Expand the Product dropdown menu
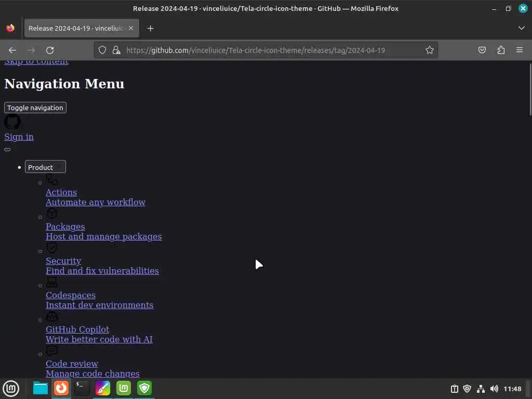532x399 pixels. coord(45,167)
